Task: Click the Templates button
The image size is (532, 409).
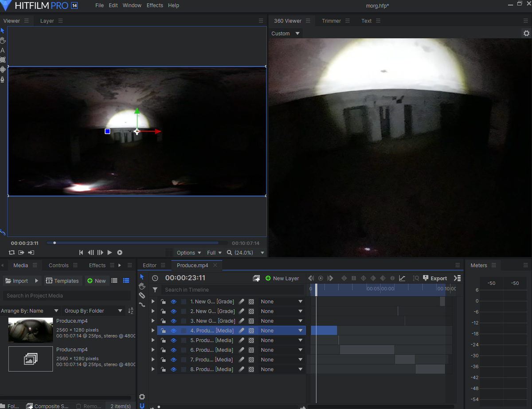Action: [63, 281]
